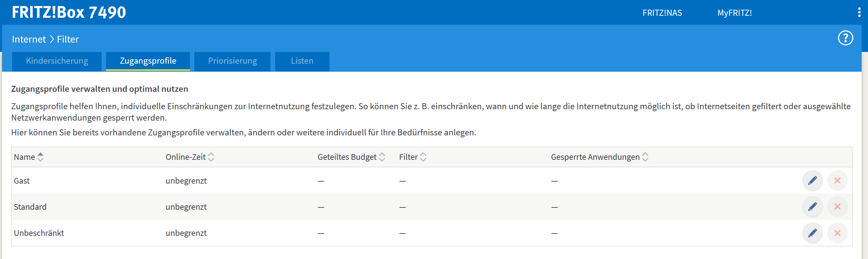This screenshot has height=259, width=868.
Task: Switch to the Kindersicherung tab
Action: (57, 61)
